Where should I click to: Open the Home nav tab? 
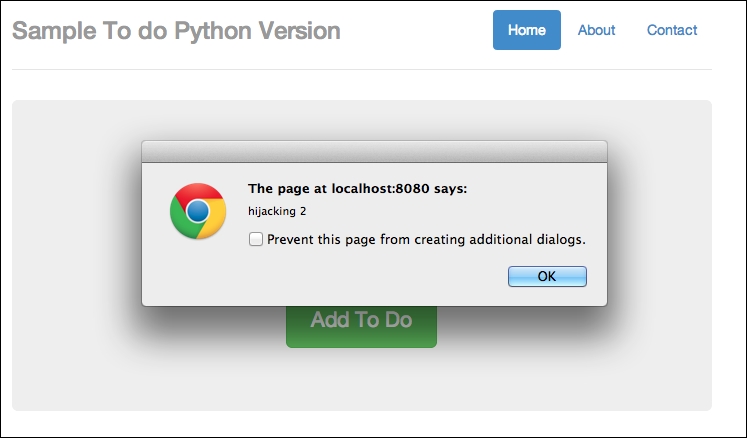click(x=526, y=30)
